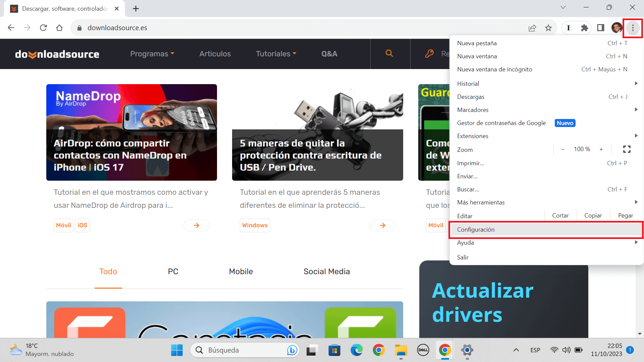Viewport: 644px width, 362px height.
Task: Click the I extension icon in toolbar
Action: (x=569, y=28)
